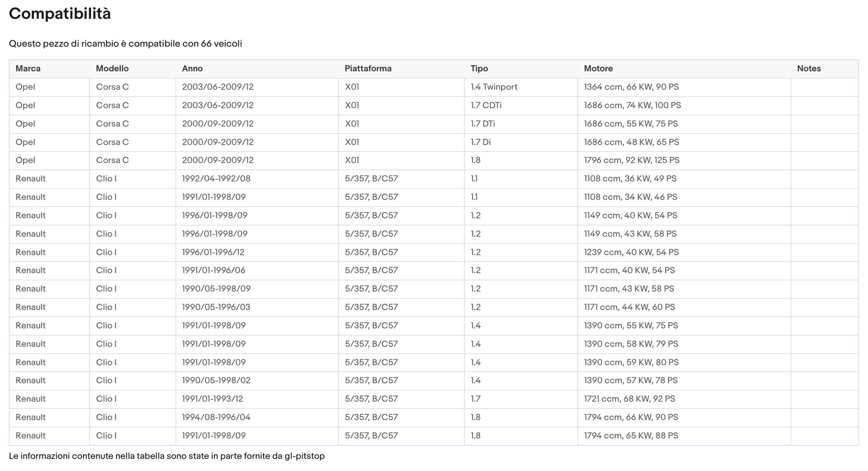Select the 1.7 CDTi type cell
Image resolution: width=868 pixels, height=471 pixels.
(521, 106)
